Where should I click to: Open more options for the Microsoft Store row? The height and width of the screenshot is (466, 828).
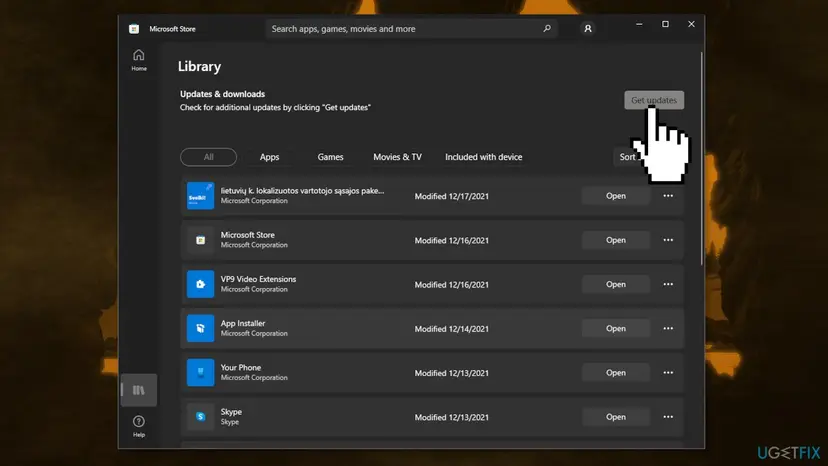(x=668, y=240)
